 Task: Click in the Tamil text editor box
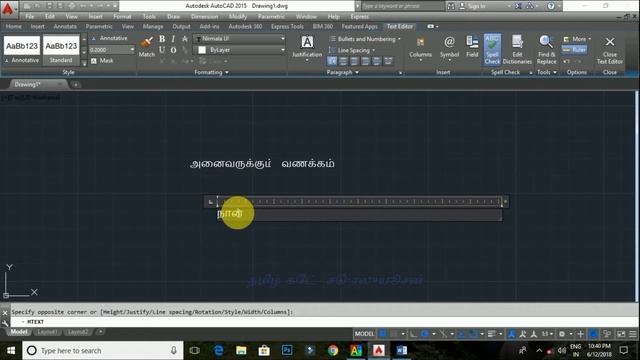[359, 214]
